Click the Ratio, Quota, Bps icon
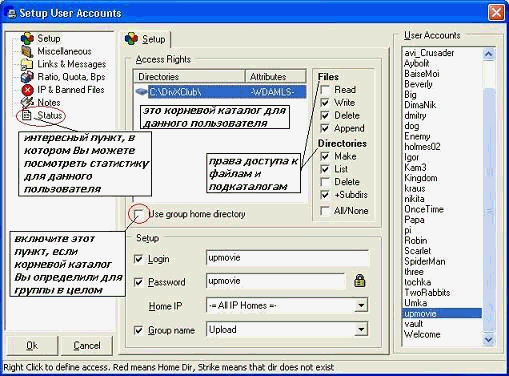 pyautogui.click(x=27, y=77)
